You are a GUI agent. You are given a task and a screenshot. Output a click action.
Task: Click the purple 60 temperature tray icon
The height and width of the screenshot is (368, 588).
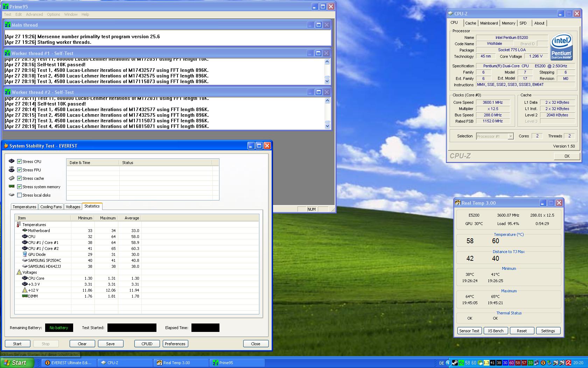[512, 363]
